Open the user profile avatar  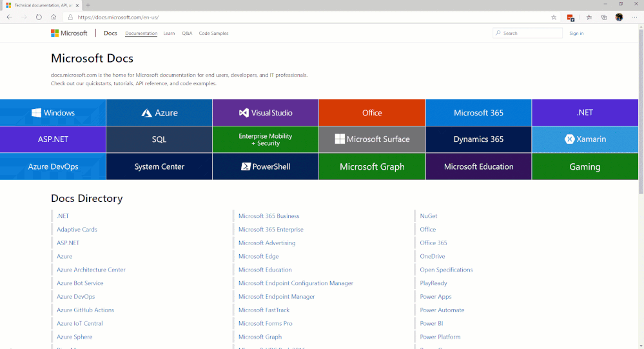tap(619, 17)
